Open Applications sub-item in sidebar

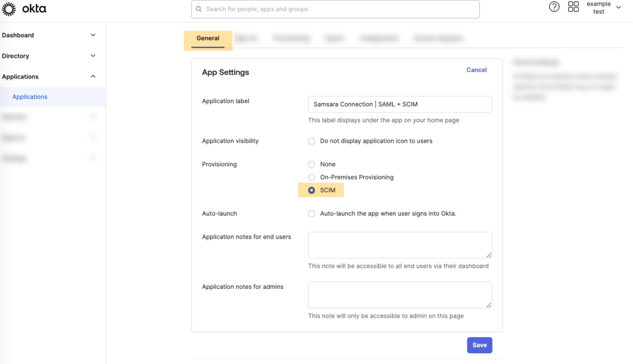(30, 97)
